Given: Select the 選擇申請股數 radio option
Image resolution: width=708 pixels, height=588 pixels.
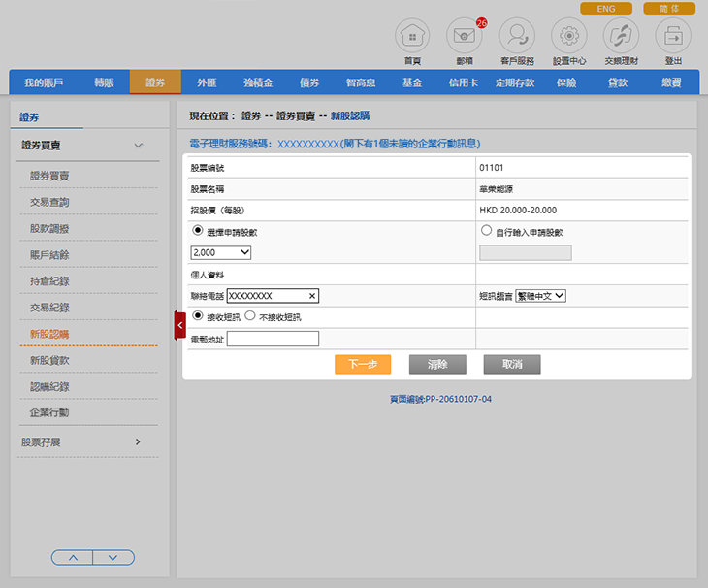Looking at the screenshot, I should [x=198, y=232].
